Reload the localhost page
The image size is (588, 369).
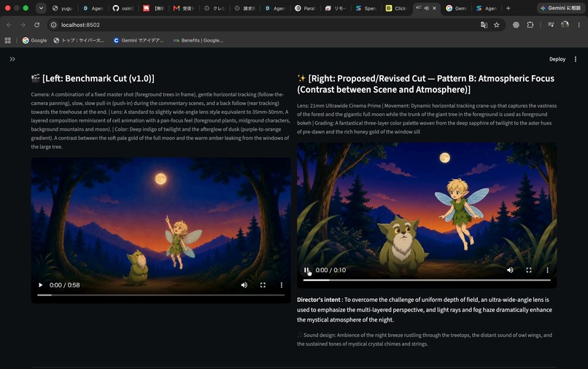pos(36,25)
